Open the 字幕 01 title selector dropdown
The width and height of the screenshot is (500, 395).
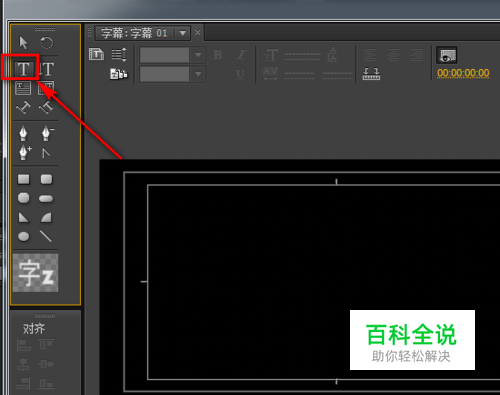pos(183,33)
